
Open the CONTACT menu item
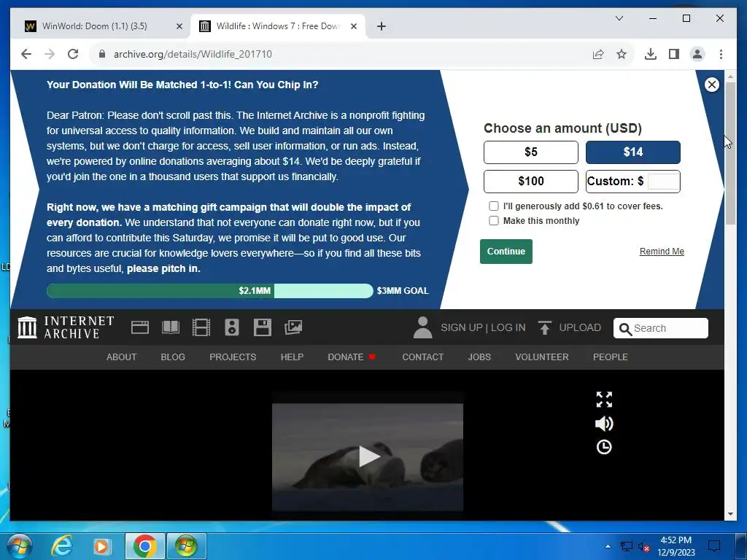[422, 357]
